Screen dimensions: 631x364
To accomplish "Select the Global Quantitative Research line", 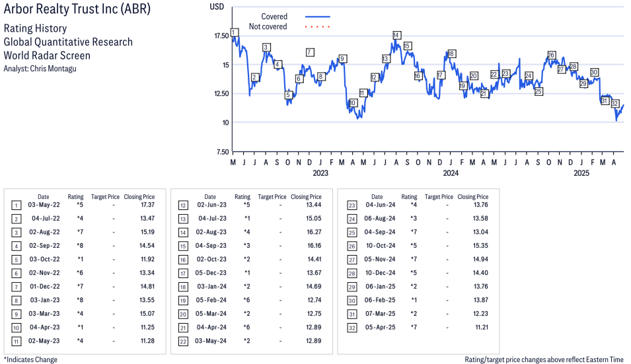I will (x=68, y=42).
